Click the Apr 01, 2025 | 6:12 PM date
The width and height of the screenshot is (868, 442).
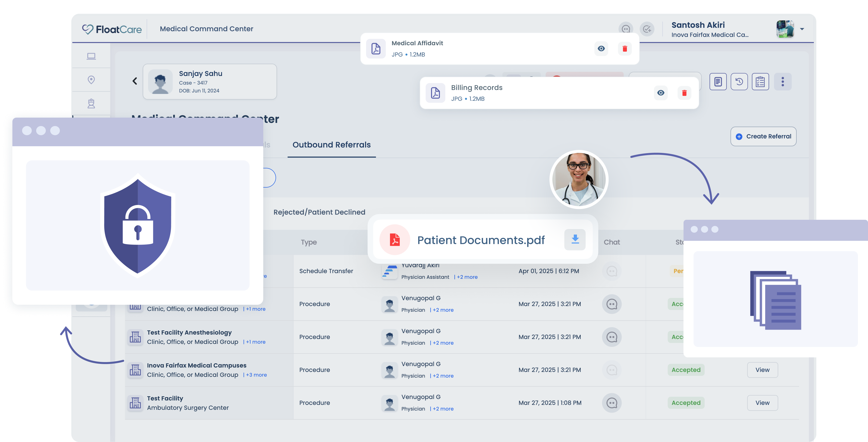click(549, 271)
